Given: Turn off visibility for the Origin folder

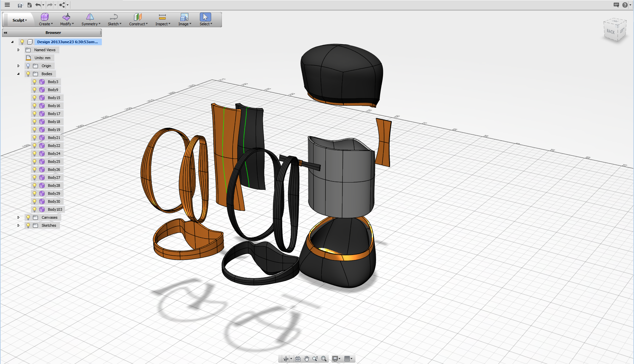Looking at the screenshot, I should coord(28,65).
